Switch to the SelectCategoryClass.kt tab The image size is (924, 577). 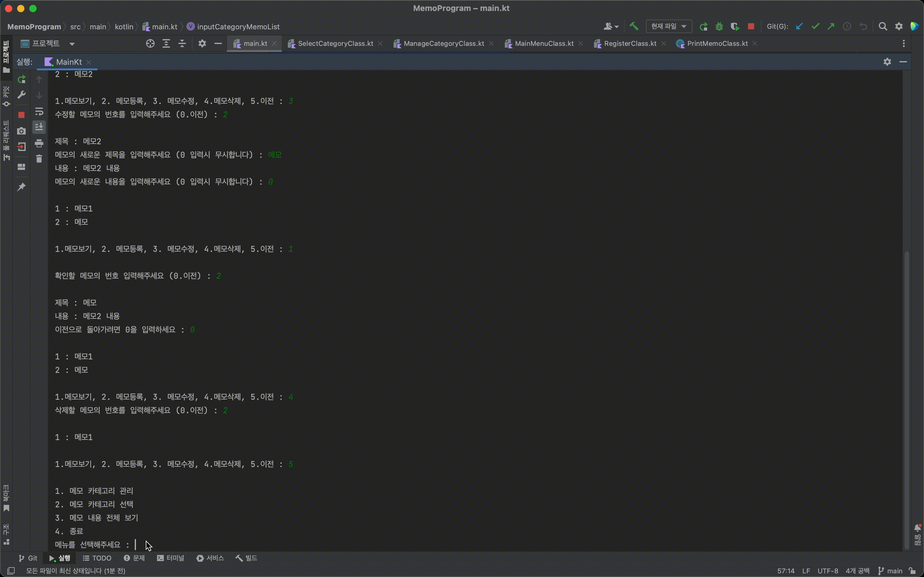click(335, 43)
